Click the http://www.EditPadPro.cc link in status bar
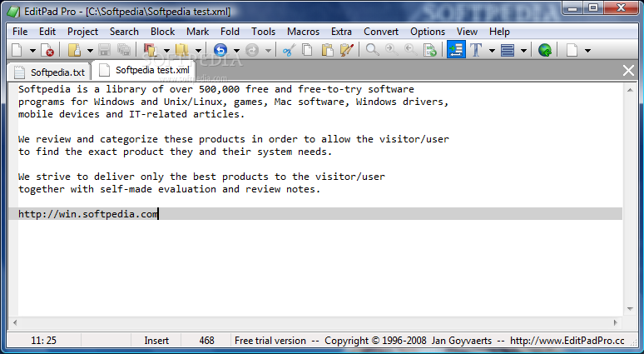 pyautogui.click(x=567, y=341)
